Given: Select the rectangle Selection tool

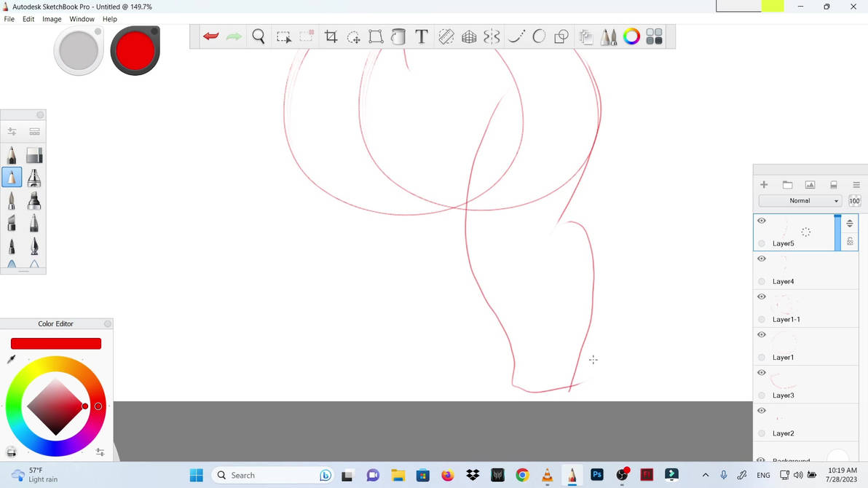Looking at the screenshot, I should (283, 37).
